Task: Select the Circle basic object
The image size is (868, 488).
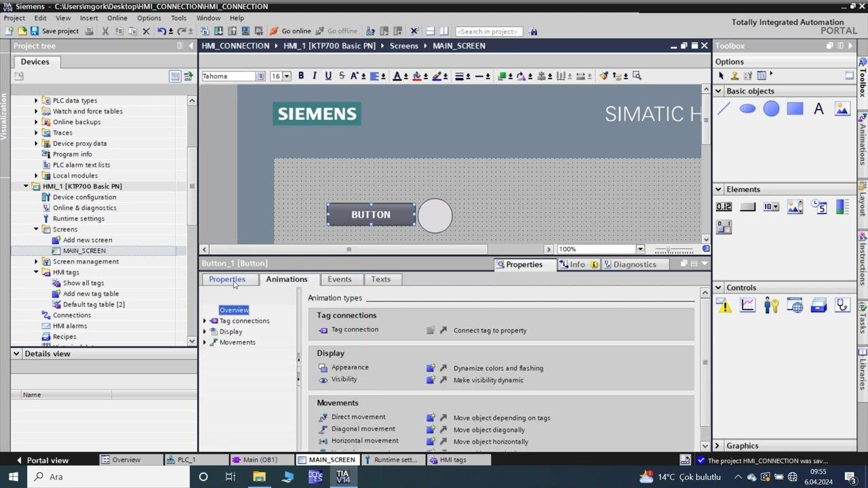Action: 771,109
